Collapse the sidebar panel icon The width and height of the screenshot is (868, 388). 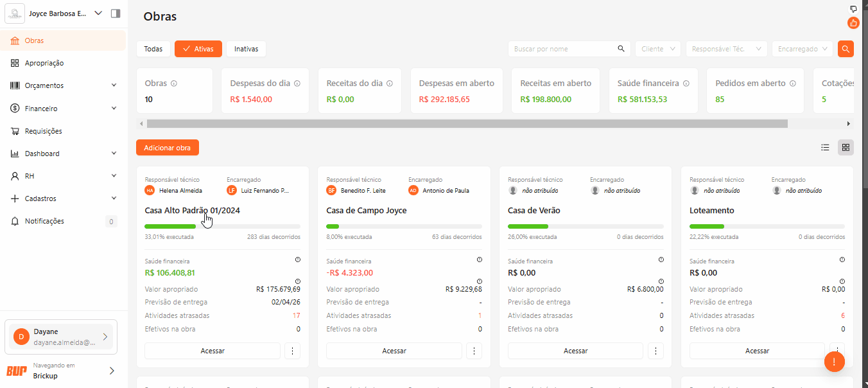click(x=116, y=13)
